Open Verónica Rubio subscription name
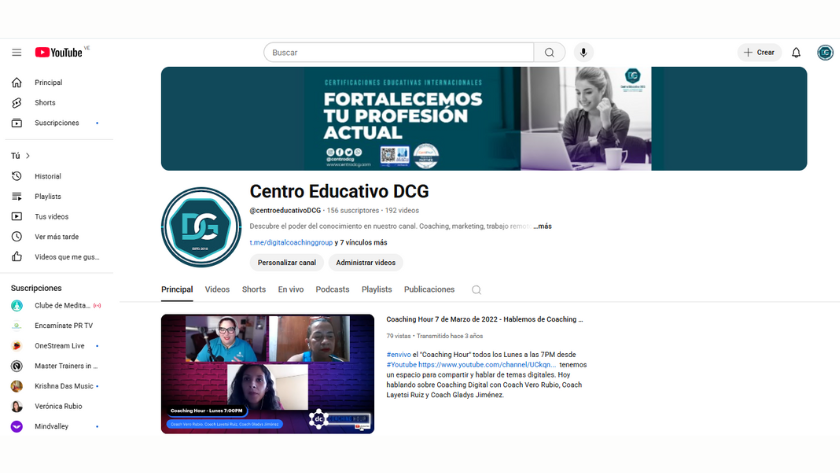 [58, 407]
